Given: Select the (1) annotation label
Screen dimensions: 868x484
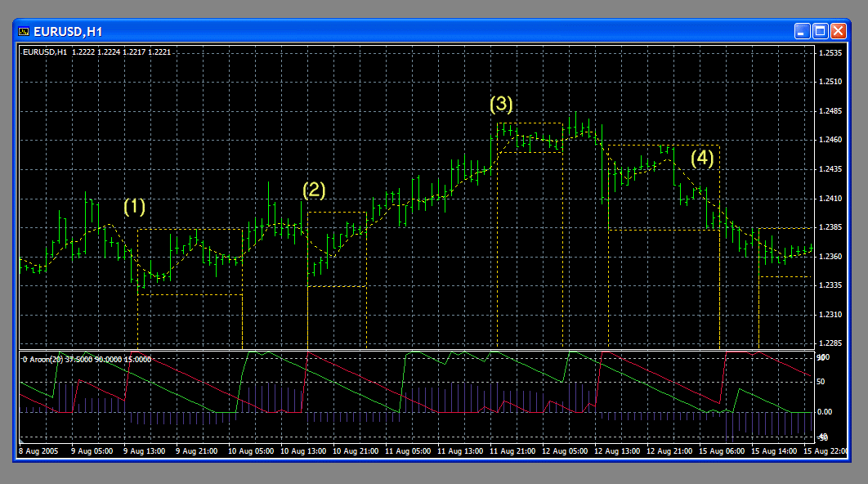Looking at the screenshot, I should tap(134, 207).
